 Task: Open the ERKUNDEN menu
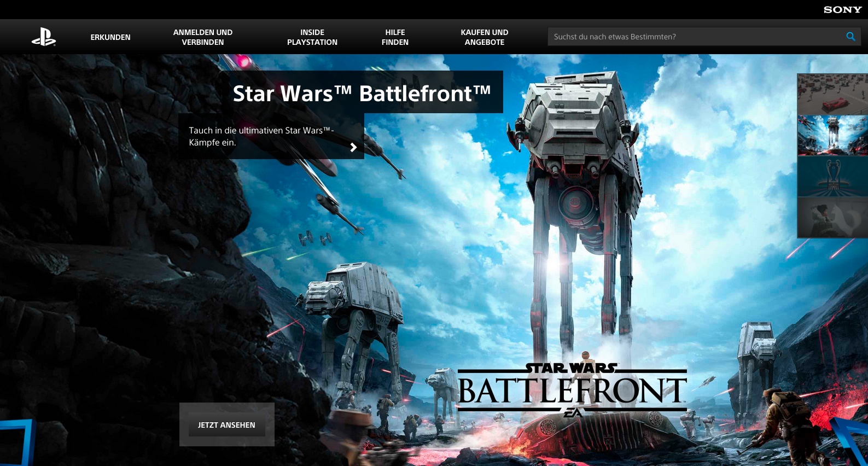coord(110,37)
